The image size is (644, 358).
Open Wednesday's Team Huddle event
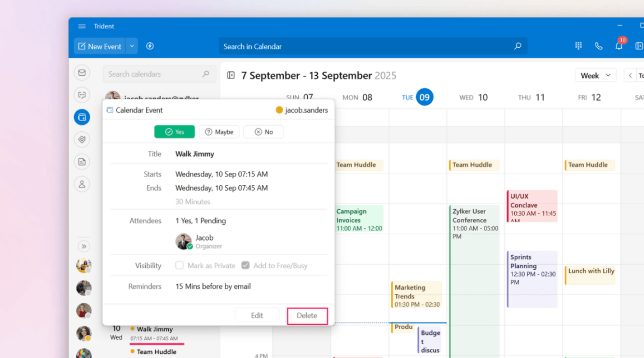tap(474, 165)
